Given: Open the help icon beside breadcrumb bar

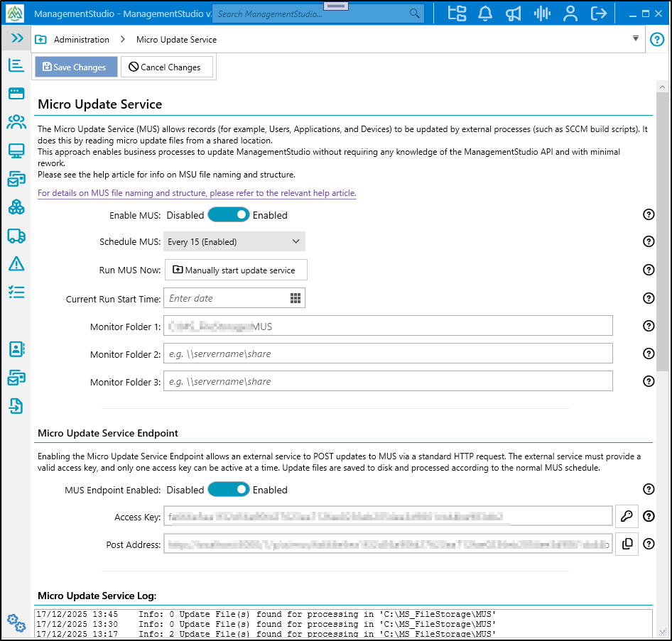Looking at the screenshot, I should [x=657, y=39].
